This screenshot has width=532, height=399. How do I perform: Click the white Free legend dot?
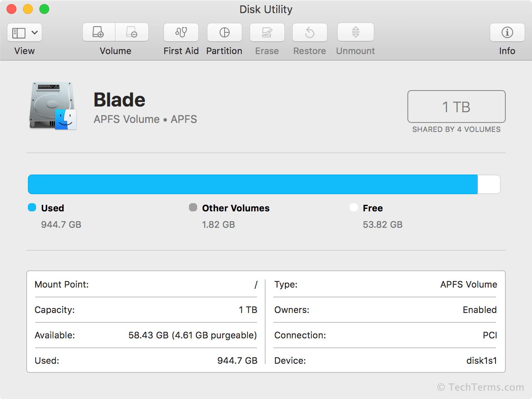tap(354, 207)
